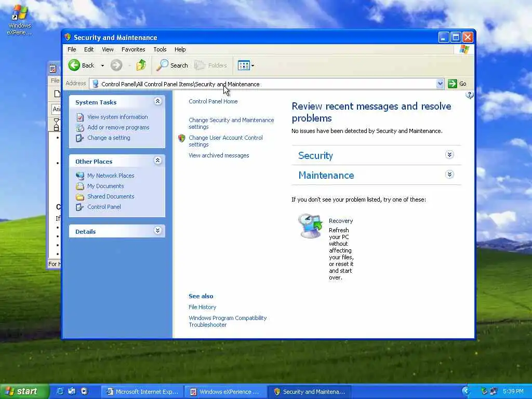Open Change User Account Control settings
The image size is (532, 399).
(x=225, y=141)
